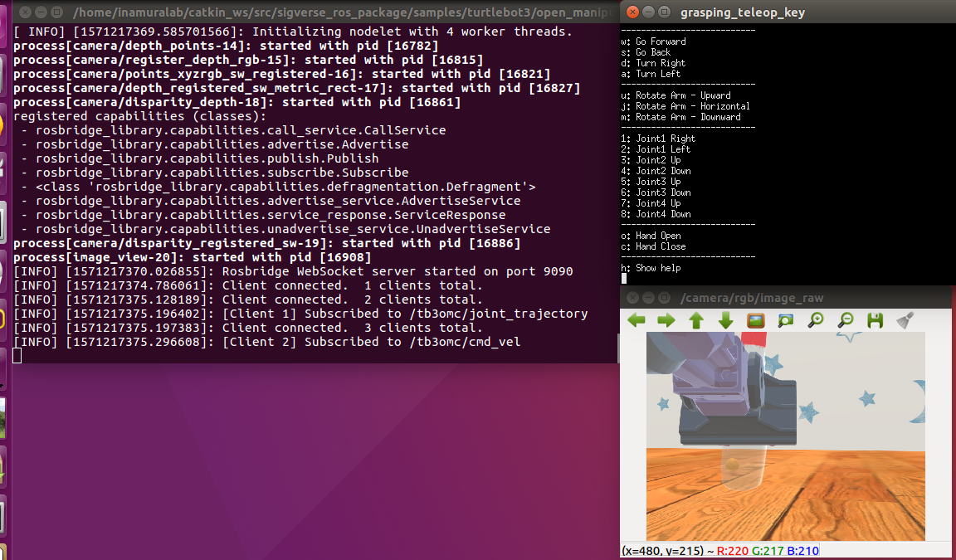Save the camera image with floppy icon
956x560 pixels.
[875, 320]
